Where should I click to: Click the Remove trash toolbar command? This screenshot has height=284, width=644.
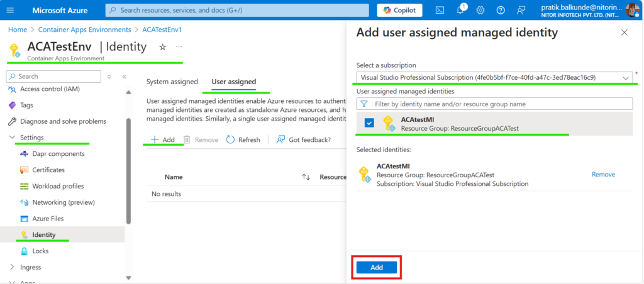(x=201, y=139)
